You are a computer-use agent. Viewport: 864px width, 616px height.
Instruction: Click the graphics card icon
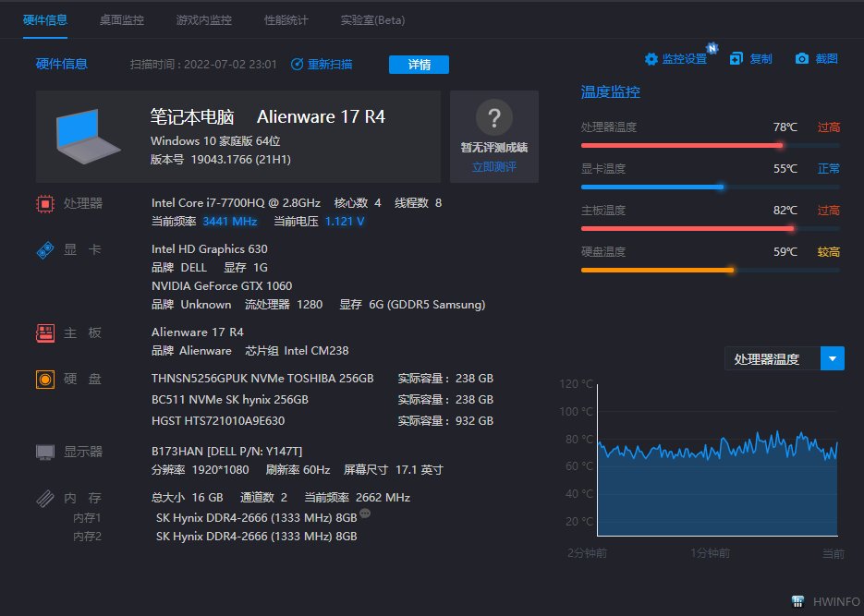pyautogui.click(x=44, y=249)
